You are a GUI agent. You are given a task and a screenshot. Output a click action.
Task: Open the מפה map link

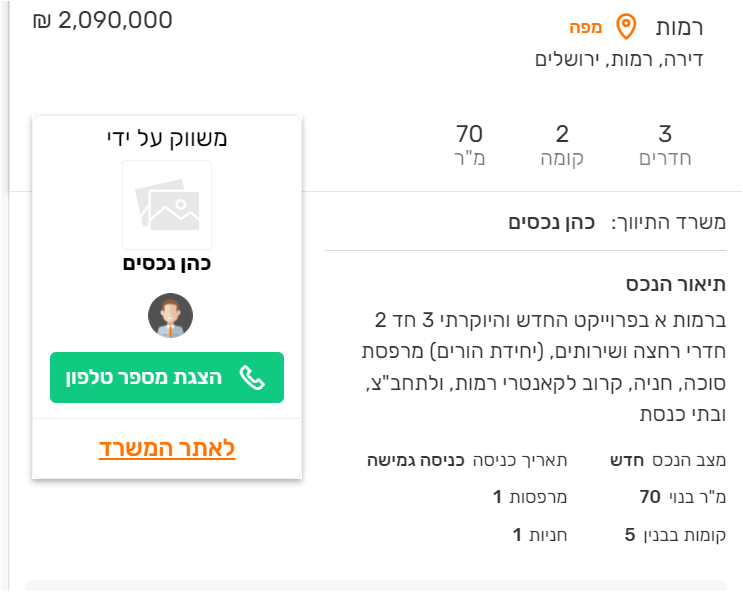pos(585,27)
